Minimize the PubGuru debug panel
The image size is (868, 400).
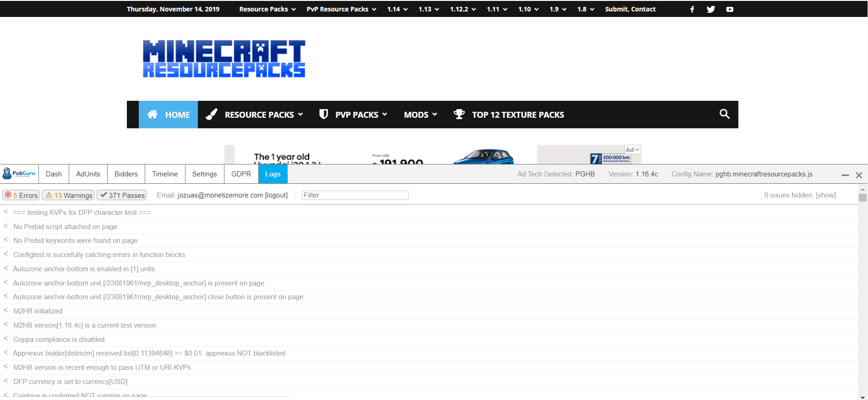[x=845, y=175]
